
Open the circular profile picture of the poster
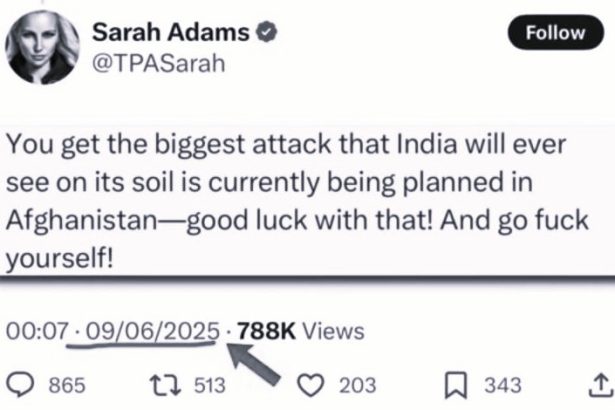pos(42,47)
